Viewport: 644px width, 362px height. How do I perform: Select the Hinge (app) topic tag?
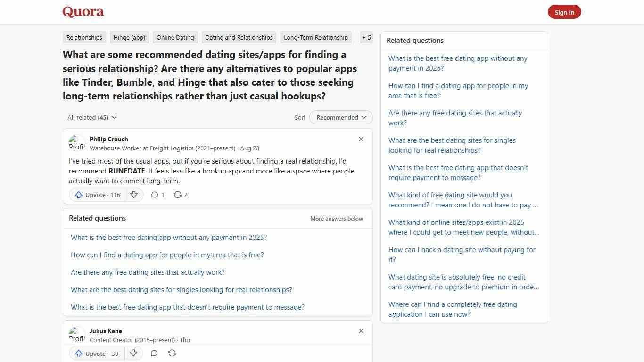[x=129, y=37]
